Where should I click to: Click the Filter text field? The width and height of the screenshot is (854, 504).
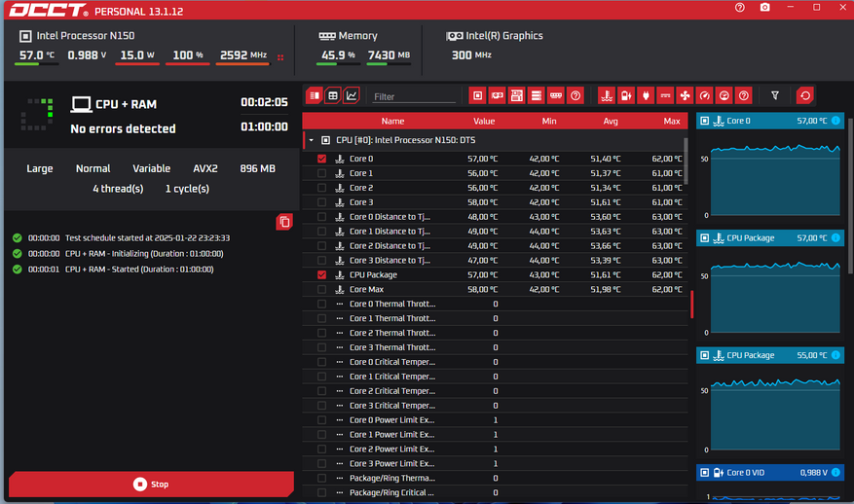(414, 96)
